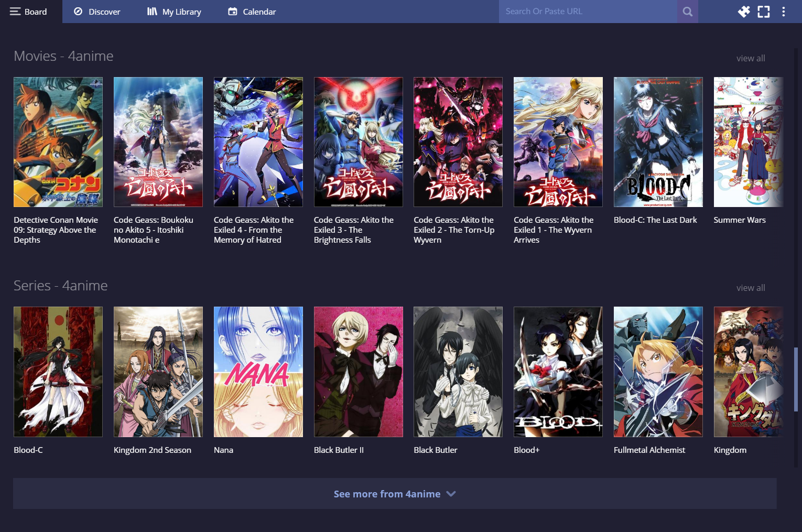Click title text 'Summer Wars'
Image resolution: width=802 pixels, height=532 pixels.
coord(740,220)
